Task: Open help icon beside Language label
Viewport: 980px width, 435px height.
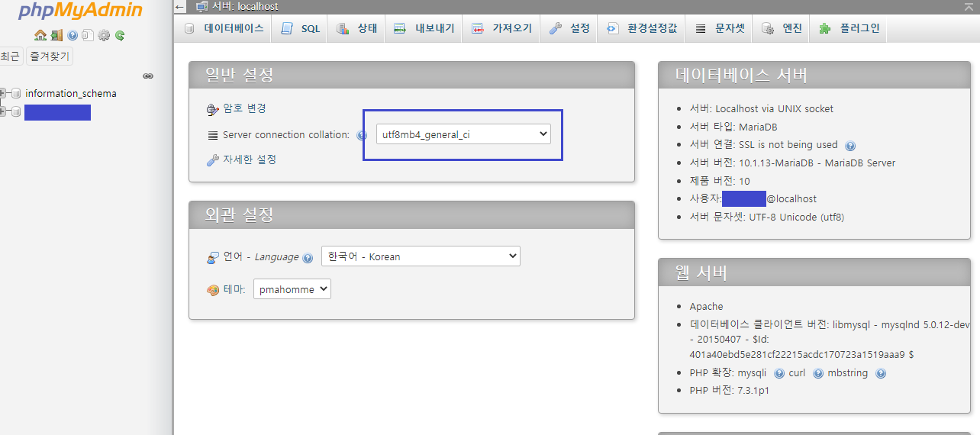Action: (x=308, y=258)
